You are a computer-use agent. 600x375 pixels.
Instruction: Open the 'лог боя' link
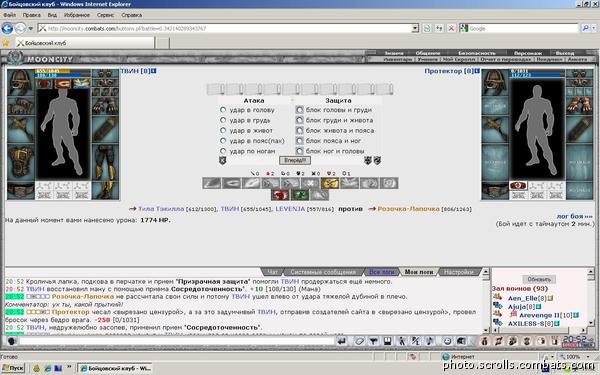pos(574,216)
